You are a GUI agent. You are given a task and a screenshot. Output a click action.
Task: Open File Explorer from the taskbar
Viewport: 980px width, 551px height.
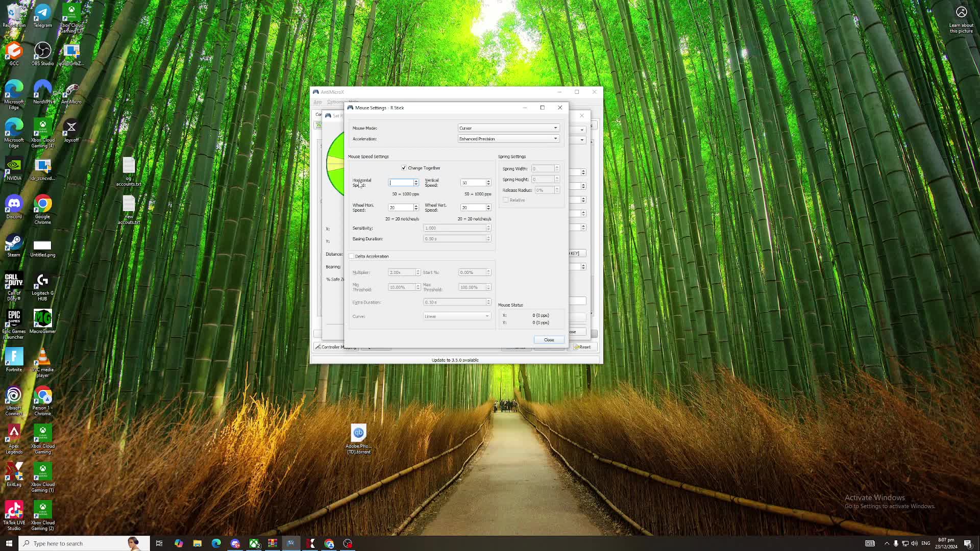click(x=197, y=543)
